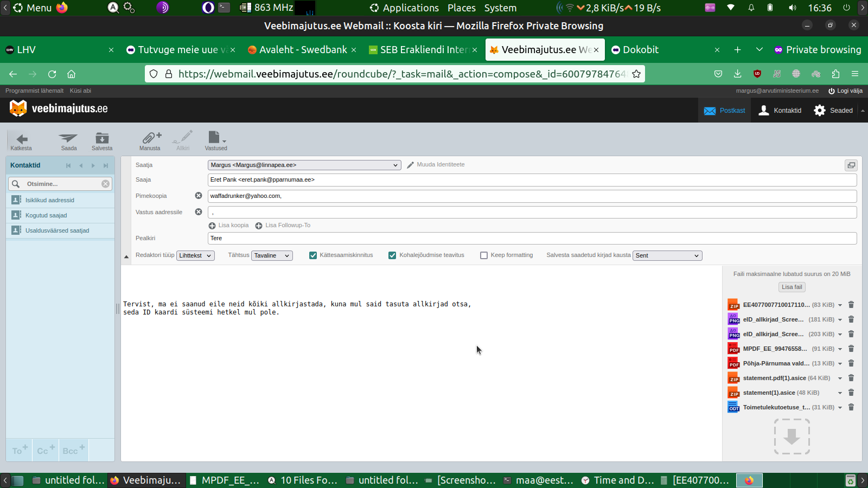
Task: Click the volume icon in system tray
Action: (x=793, y=8)
